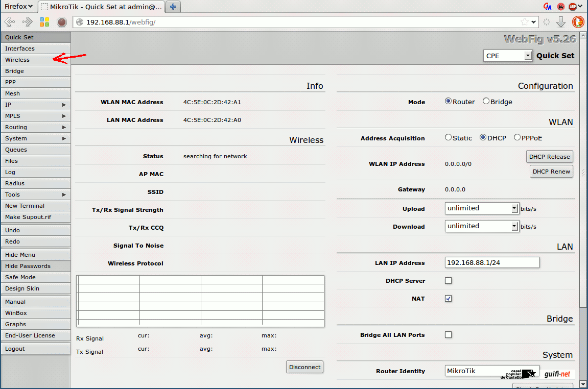Go back using the browser back arrow
The width and height of the screenshot is (588, 389).
click(x=10, y=22)
